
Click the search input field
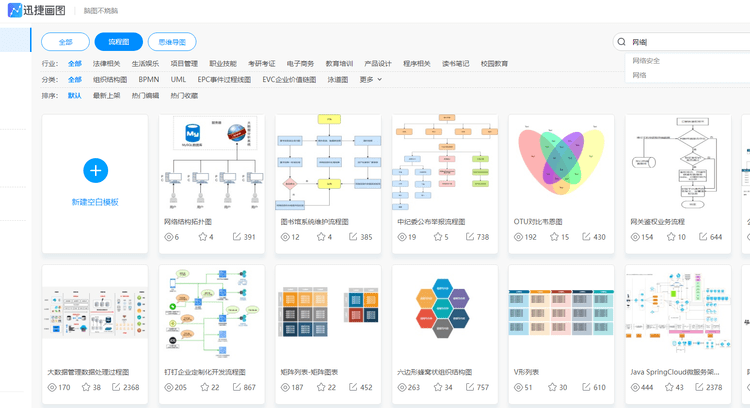tap(685, 42)
